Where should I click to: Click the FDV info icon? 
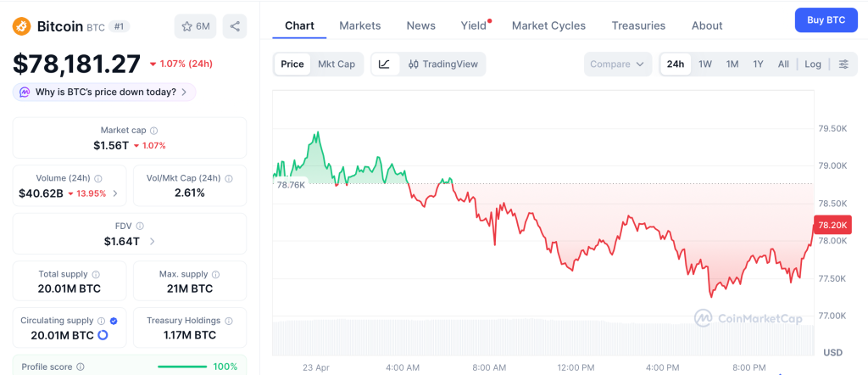[140, 226]
